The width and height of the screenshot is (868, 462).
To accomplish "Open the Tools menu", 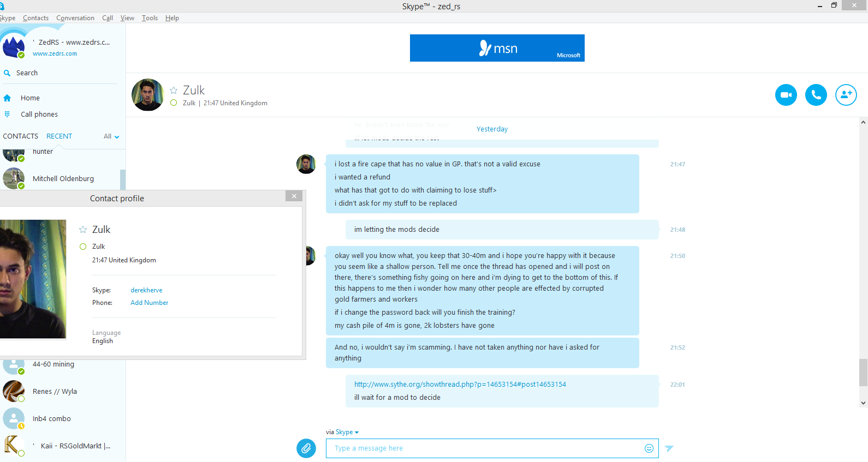I will 150,18.
